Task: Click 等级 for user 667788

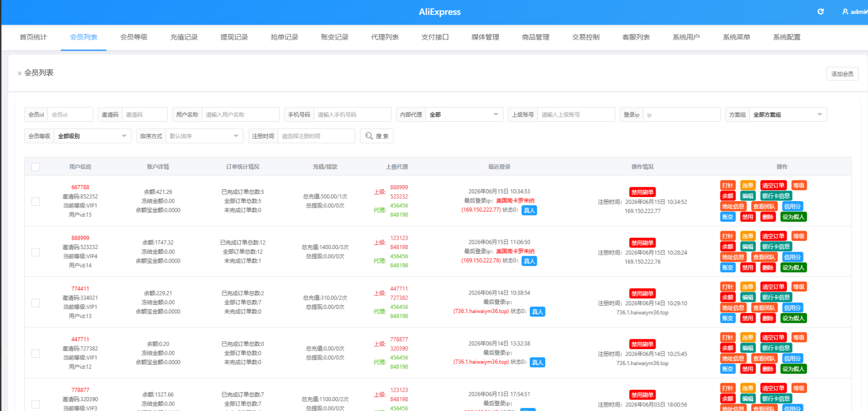Action: (799, 186)
